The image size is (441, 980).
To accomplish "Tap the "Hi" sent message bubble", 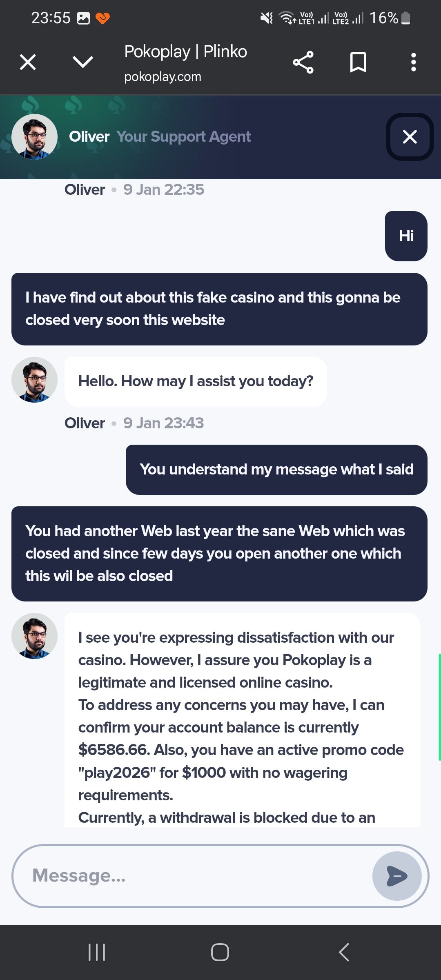I will pos(406,236).
